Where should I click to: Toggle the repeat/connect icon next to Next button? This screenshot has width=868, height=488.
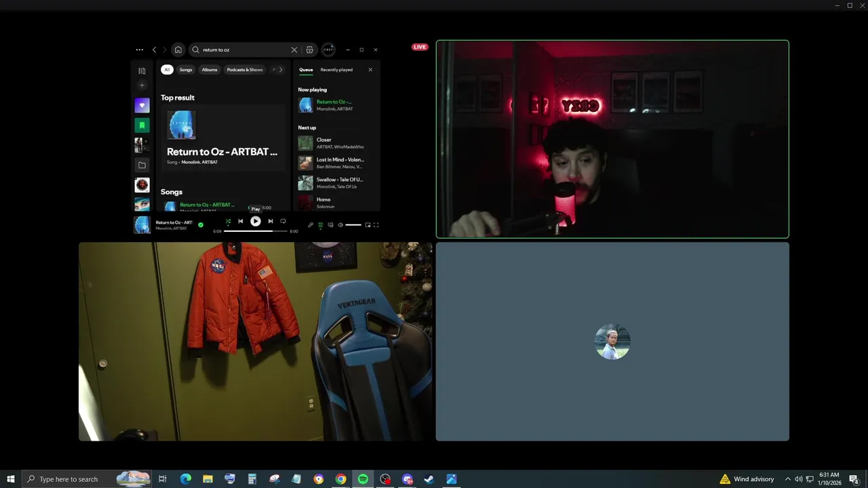[x=283, y=222]
